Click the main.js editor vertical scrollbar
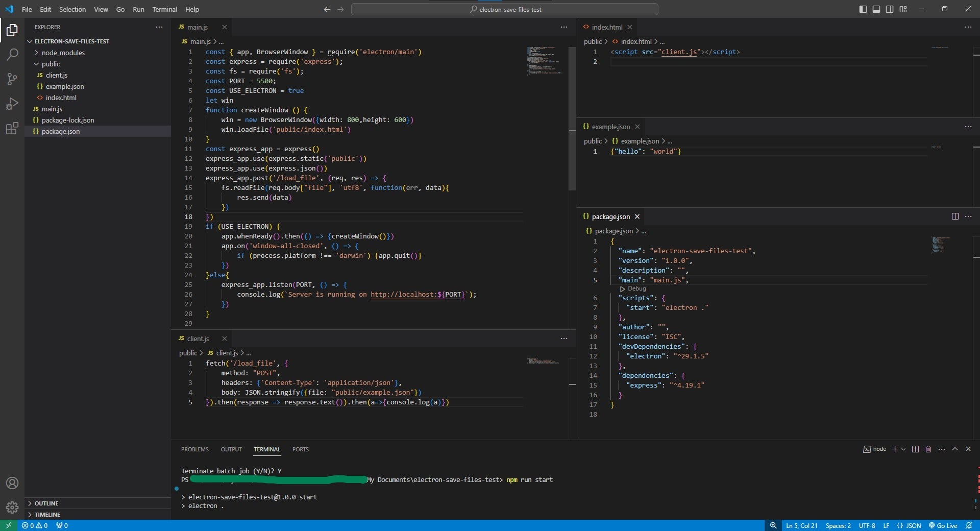980x531 pixels. point(572,117)
